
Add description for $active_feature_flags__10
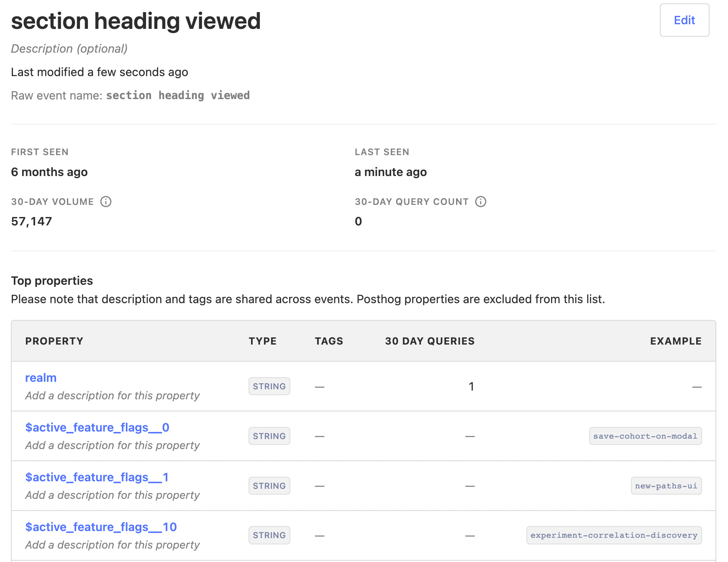[x=112, y=545]
